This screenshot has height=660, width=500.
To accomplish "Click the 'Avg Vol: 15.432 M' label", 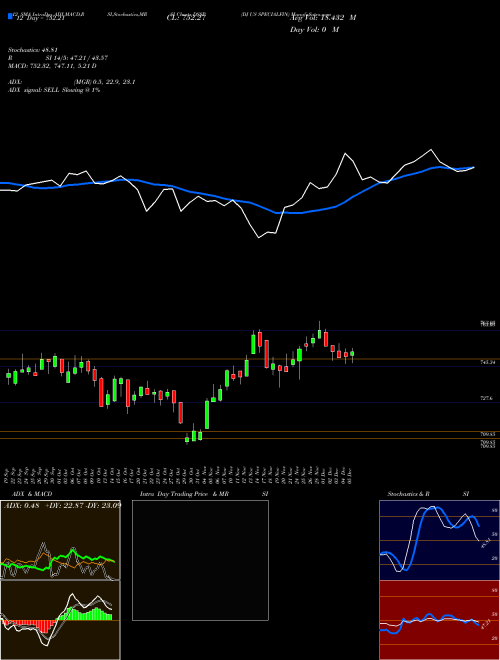I will [323, 18].
